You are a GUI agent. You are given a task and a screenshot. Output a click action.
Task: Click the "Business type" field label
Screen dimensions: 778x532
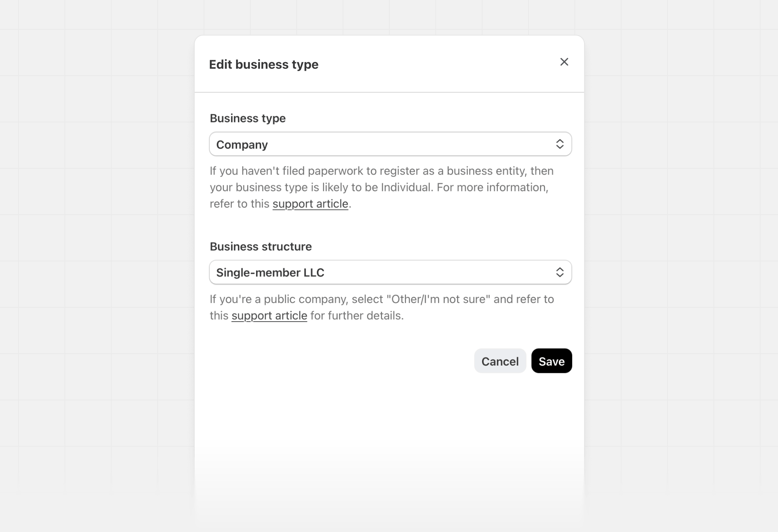(x=248, y=118)
